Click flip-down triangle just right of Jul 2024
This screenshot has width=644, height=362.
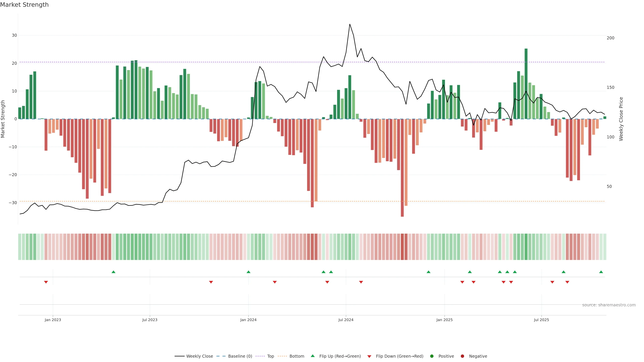361,282
